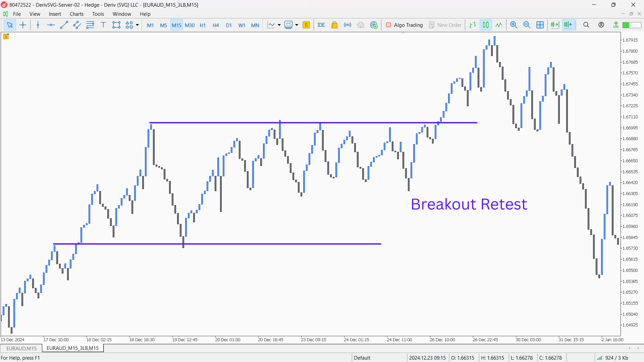Select the Fibonacci retracement tool

click(x=90, y=25)
